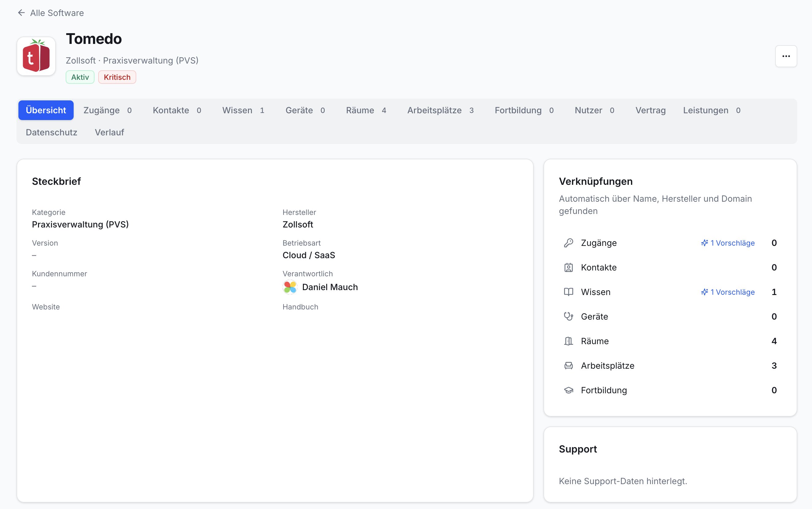Click the armchair icon beside Arbeitsplätze
812x509 pixels.
click(568, 366)
